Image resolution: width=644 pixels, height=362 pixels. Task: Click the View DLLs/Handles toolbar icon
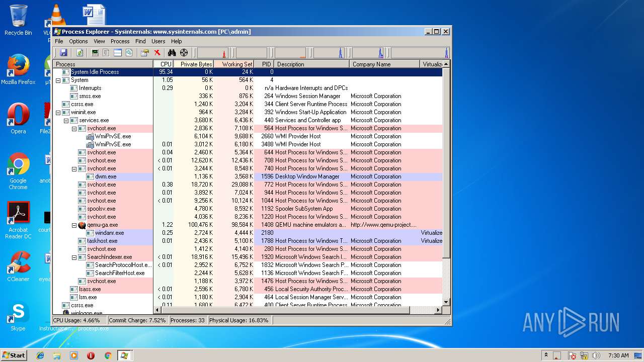(x=129, y=53)
